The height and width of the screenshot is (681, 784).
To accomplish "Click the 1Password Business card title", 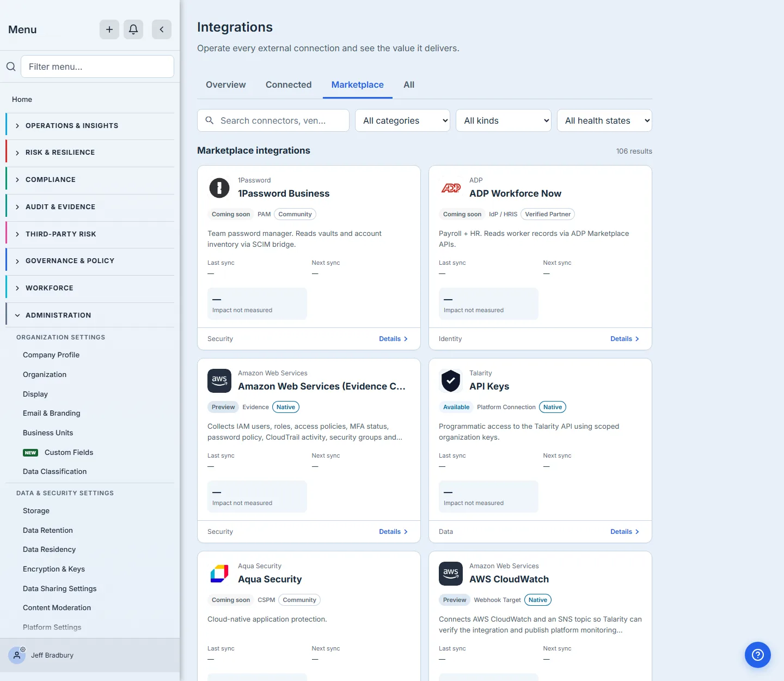I will point(284,193).
